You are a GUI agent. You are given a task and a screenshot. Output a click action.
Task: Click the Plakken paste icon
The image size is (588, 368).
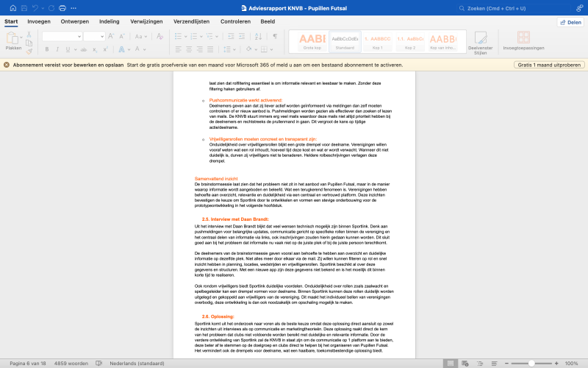(13, 38)
